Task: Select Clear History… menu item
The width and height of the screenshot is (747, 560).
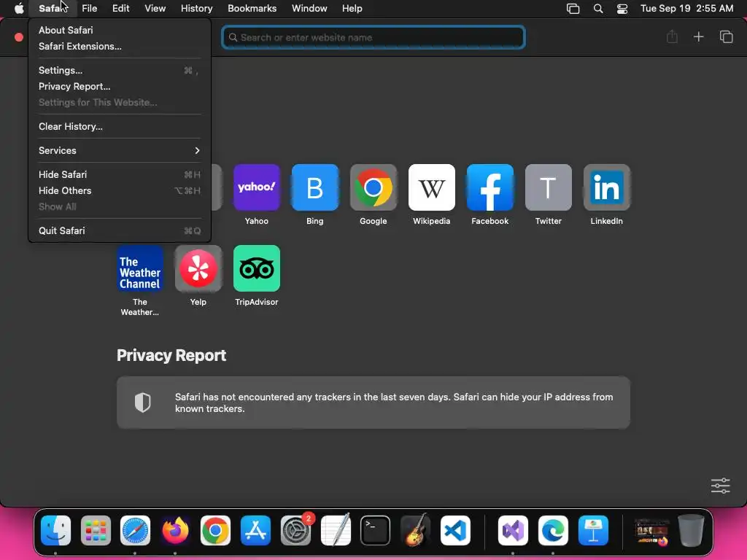Action: pos(120,127)
